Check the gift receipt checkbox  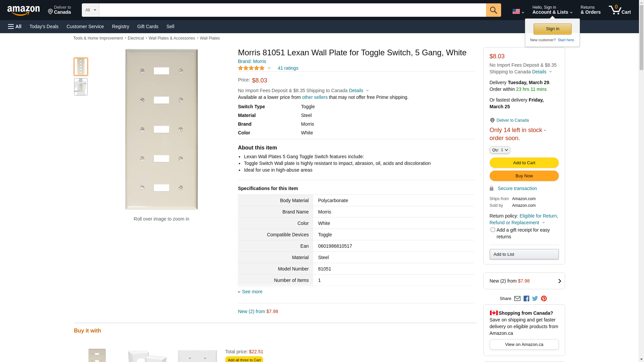point(493,230)
